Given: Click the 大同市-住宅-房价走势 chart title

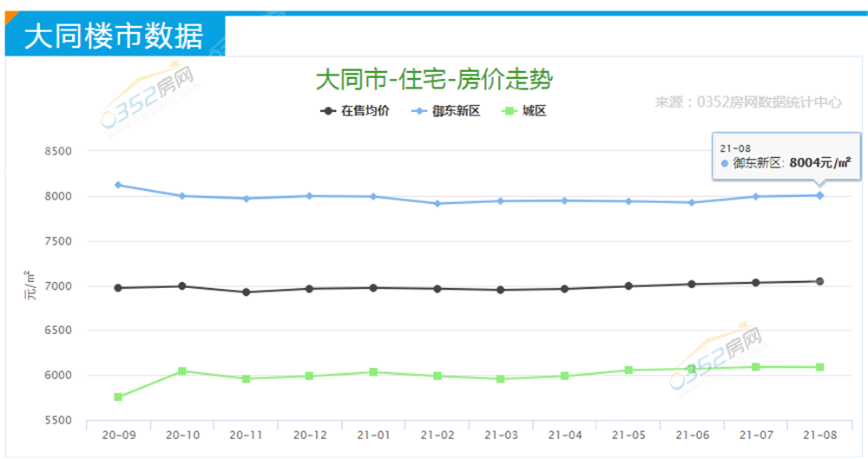Looking at the screenshot, I should pos(434,80).
